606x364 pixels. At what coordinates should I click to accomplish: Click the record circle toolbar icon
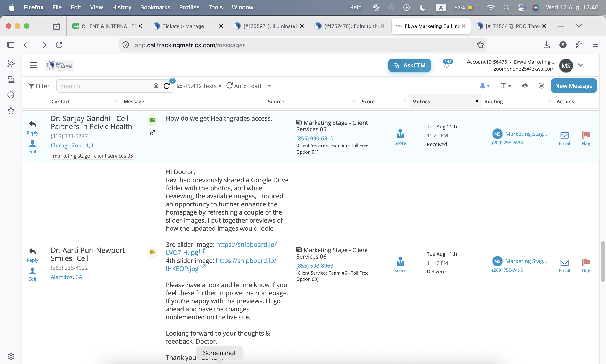click(x=541, y=86)
